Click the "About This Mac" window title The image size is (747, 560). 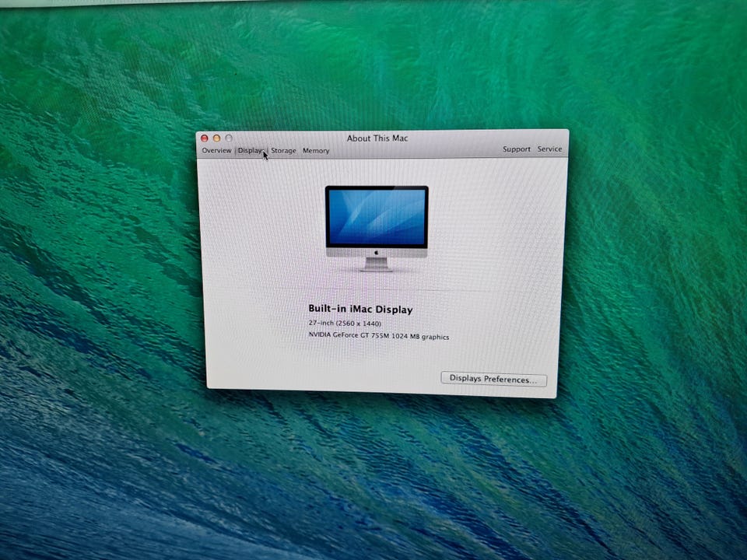click(x=377, y=138)
